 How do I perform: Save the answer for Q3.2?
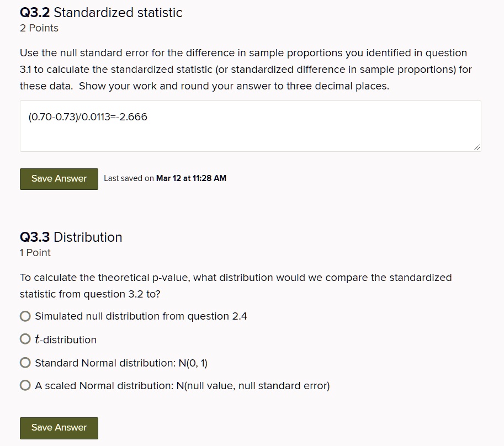click(x=59, y=178)
